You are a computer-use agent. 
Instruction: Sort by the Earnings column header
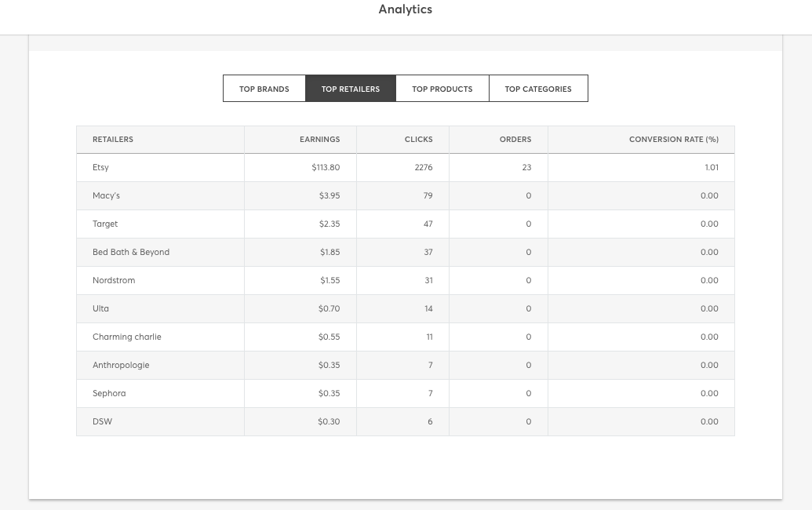pyautogui.click(x=319, y=140)
